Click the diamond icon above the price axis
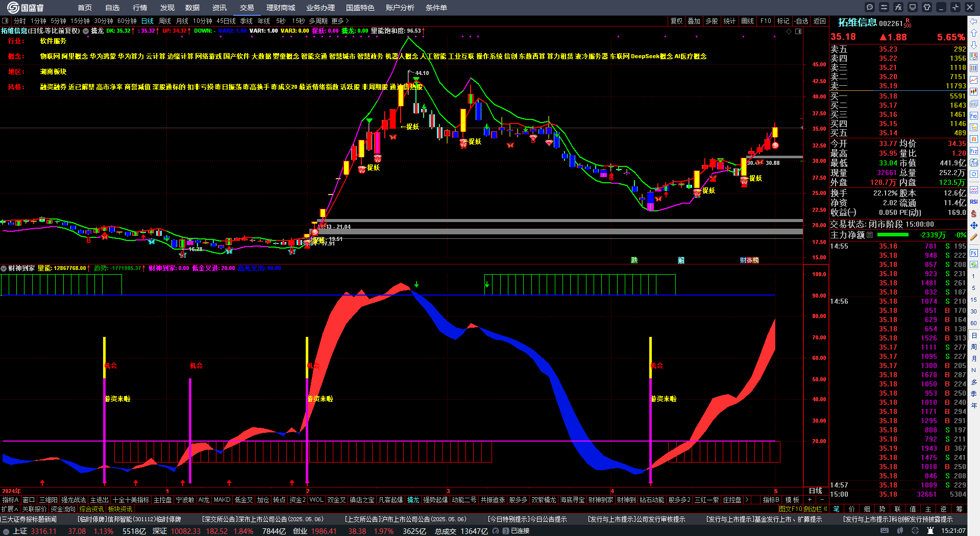 [x=789, y=31]
